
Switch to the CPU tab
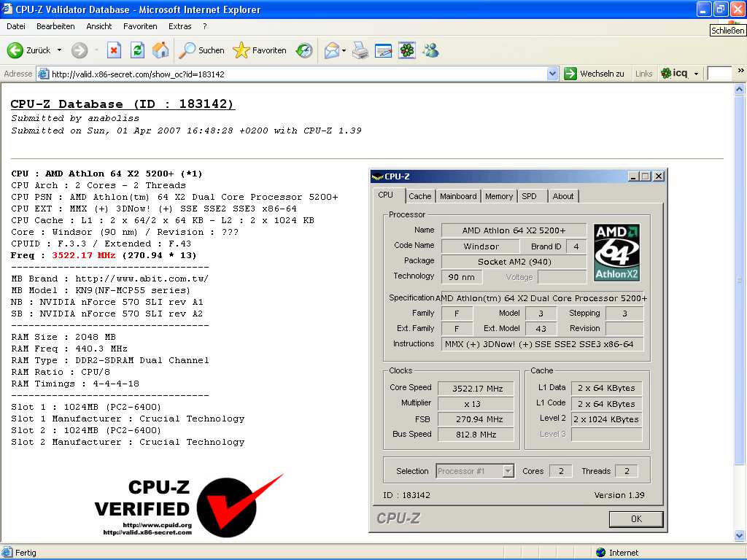coord(385,195)
